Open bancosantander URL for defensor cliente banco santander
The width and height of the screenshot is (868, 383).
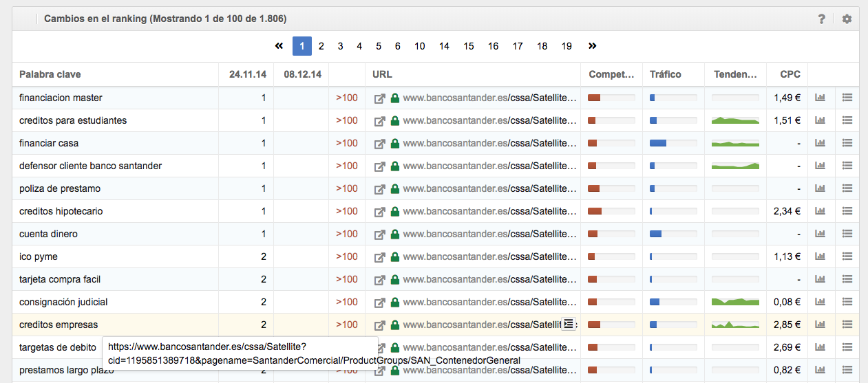(489, 166)
